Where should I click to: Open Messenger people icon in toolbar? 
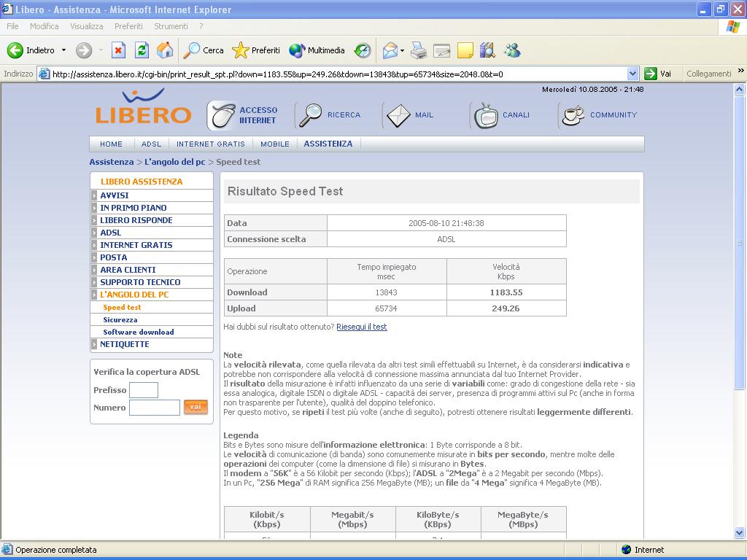click(x=513, y=50)
